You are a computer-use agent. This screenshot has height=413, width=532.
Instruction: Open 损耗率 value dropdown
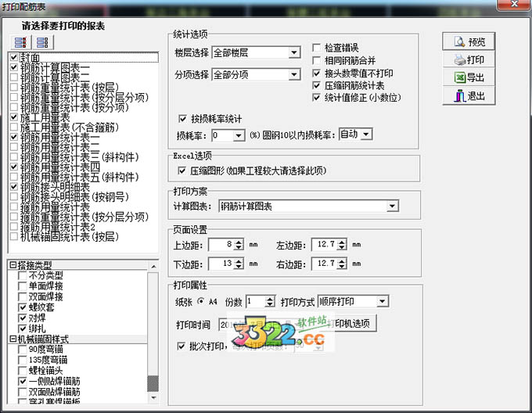(239, 135)
